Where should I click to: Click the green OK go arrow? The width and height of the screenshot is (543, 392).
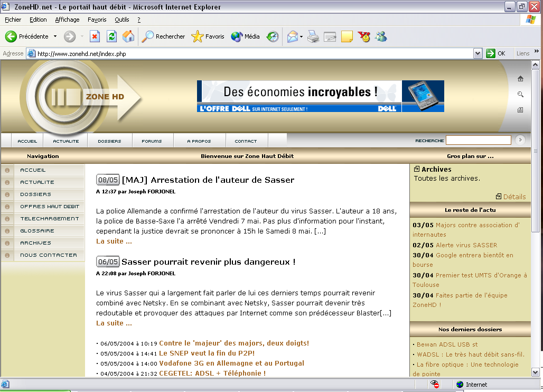click(x=490, y=53)
